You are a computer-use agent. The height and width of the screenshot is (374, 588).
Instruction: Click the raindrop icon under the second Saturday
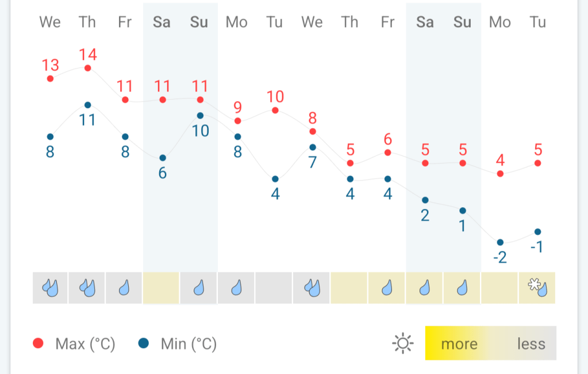tap(425, 287)
